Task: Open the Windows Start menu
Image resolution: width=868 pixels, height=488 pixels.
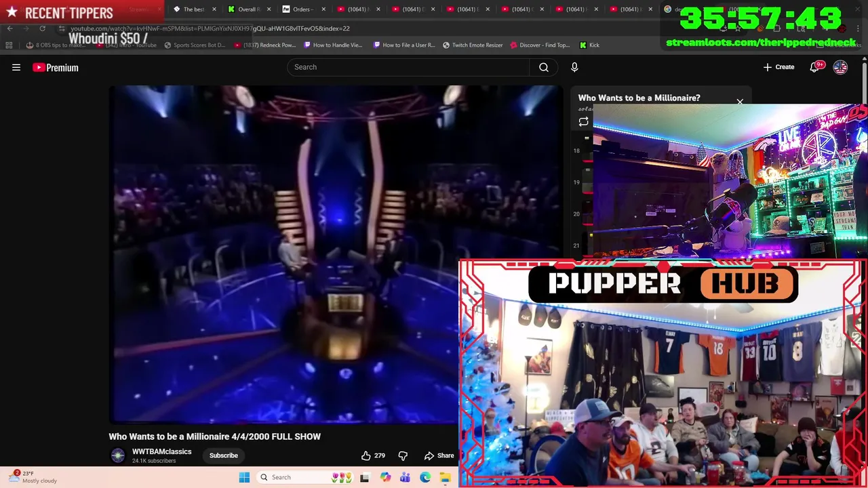Action: point(244,477)
